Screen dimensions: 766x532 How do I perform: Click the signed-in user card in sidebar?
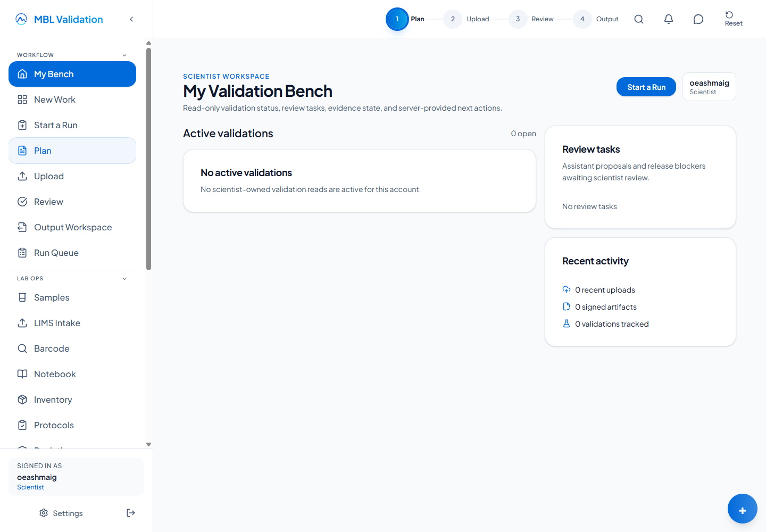(76, 476)
